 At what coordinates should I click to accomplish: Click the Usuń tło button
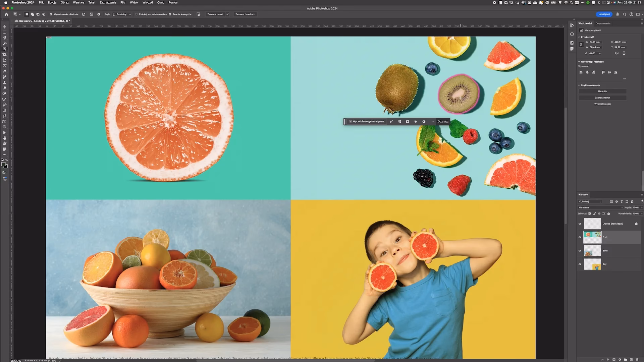click(602, 91)
